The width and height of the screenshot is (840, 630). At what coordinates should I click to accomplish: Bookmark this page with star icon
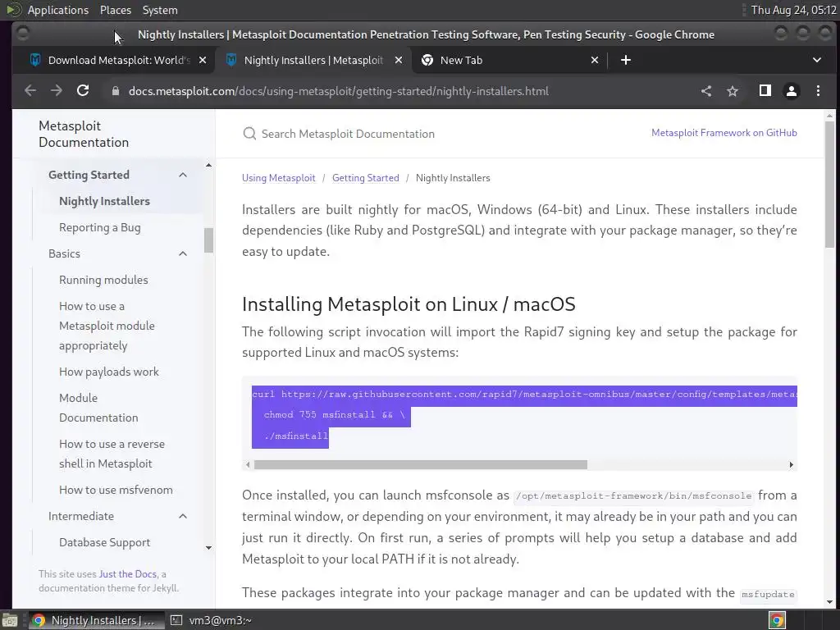[733, 91]
